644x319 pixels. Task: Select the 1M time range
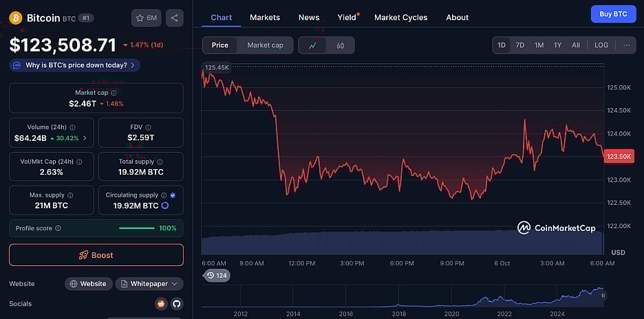(x=539, y=45)
